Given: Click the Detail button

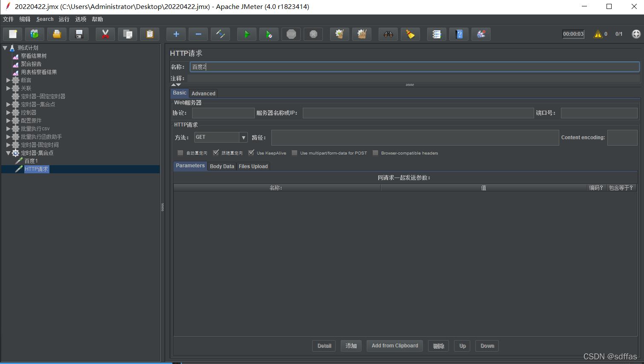Looking at the screenshot, I should (324, 346).
